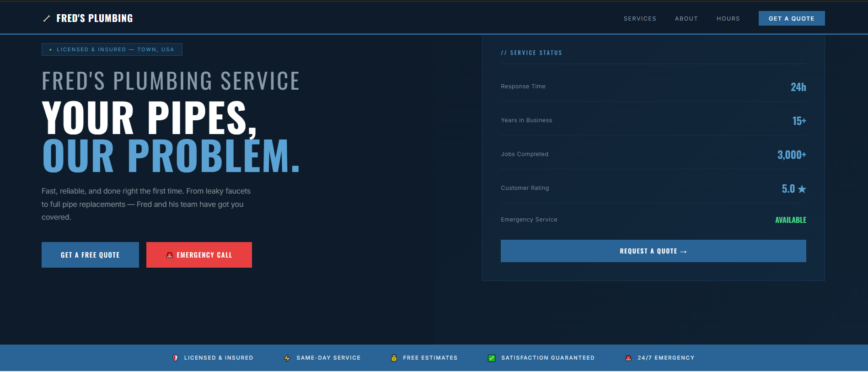868x372 pixels.
Task: Click the Request a Quote button
Action: [653, 251]
